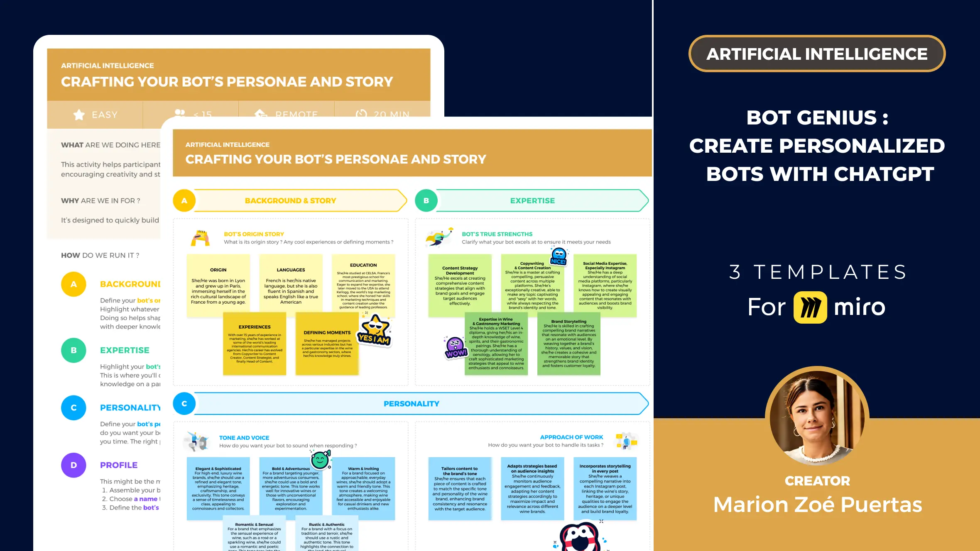Click the purple WOW sticker
Viewport: 980px width, 551px height.
coord(456,348)
